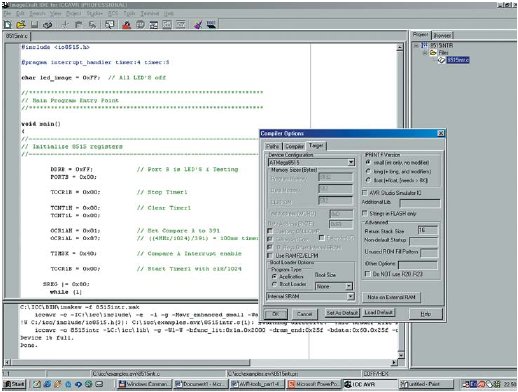Switch to Document1 Microsoft Word in taskbar

(x=201, y=384)
